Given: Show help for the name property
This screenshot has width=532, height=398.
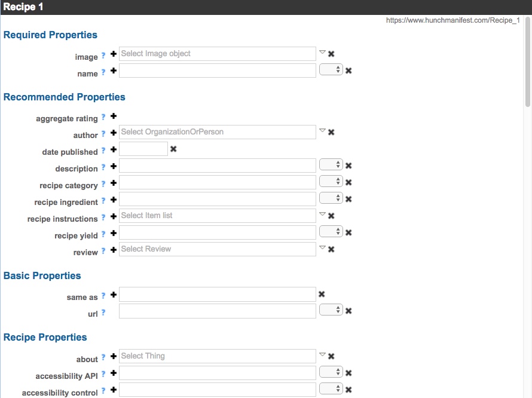Looking at the screenshot, I should [x=103, y=72].
